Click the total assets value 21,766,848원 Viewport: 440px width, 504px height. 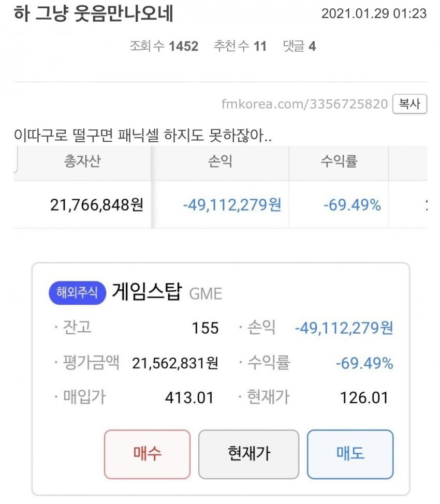tap(97, 205)
